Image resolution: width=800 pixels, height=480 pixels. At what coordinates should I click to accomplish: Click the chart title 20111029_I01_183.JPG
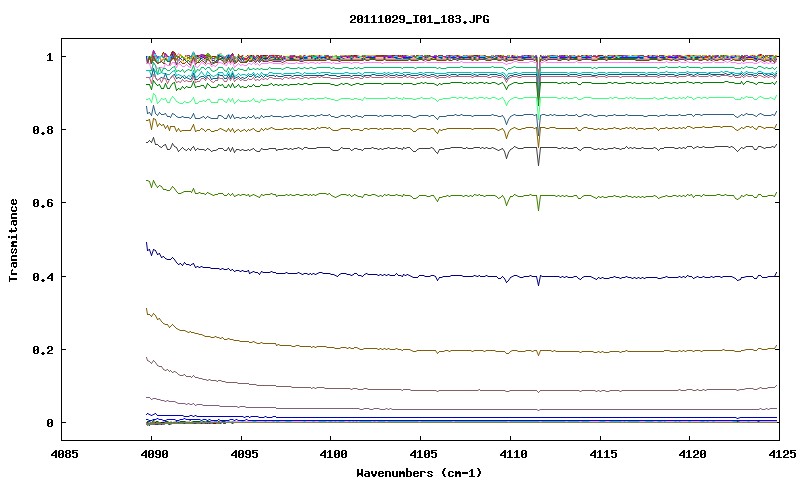point(419,19)
